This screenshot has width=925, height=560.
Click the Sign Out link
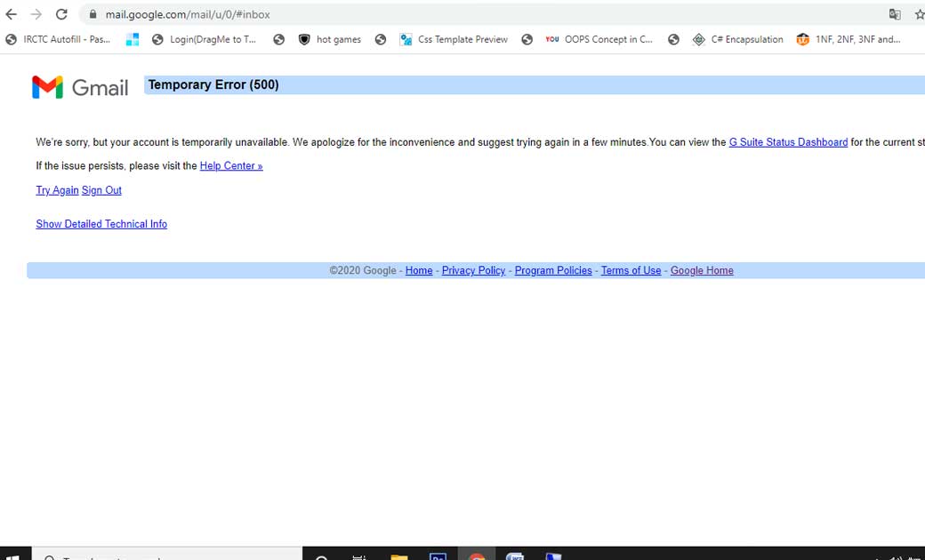(x=101, y=190)
